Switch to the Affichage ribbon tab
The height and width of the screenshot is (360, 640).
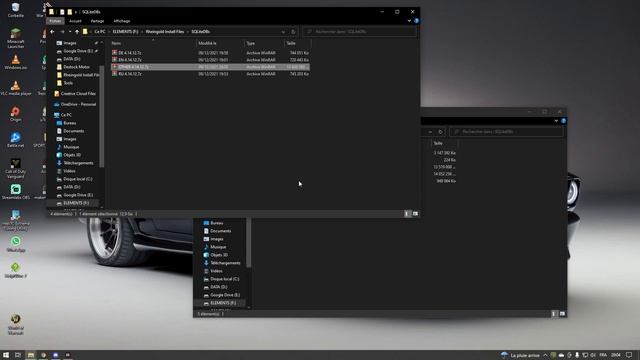122,21
